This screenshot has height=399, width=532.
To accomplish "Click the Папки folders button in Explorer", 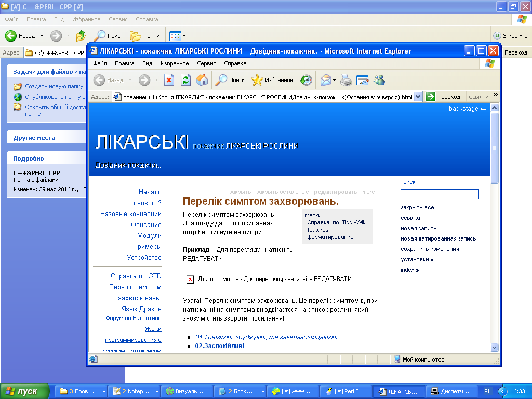I will click(x=145, y=36).
